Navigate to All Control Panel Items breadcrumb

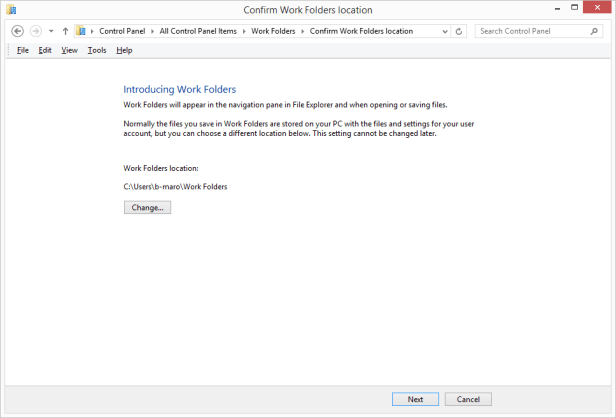[x=198, y=31]
